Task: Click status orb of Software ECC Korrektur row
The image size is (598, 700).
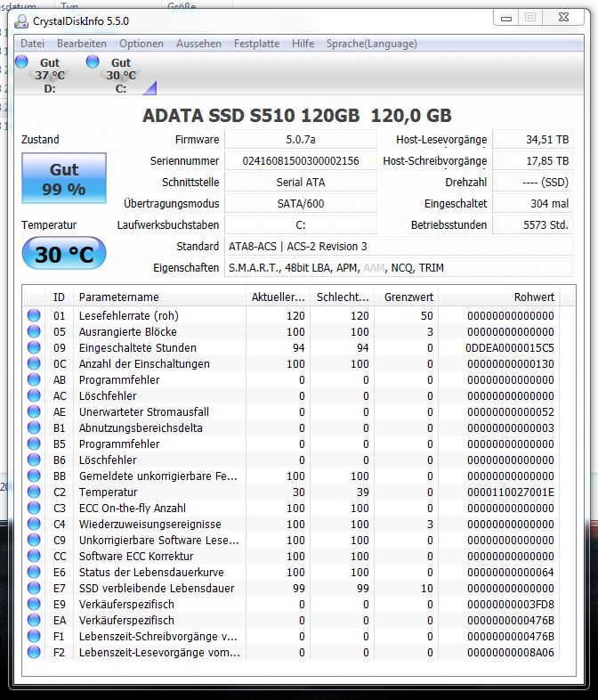Action: (34, 557)
